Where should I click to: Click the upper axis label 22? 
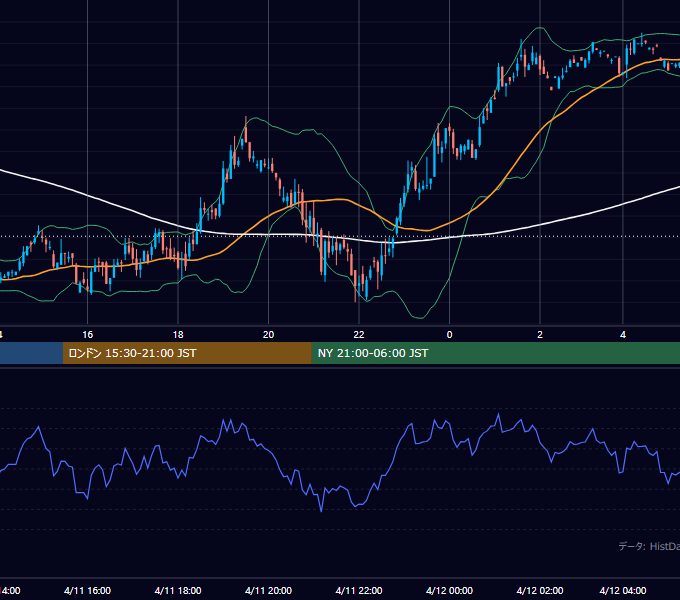pyautogui.click(x=359, y=335)
